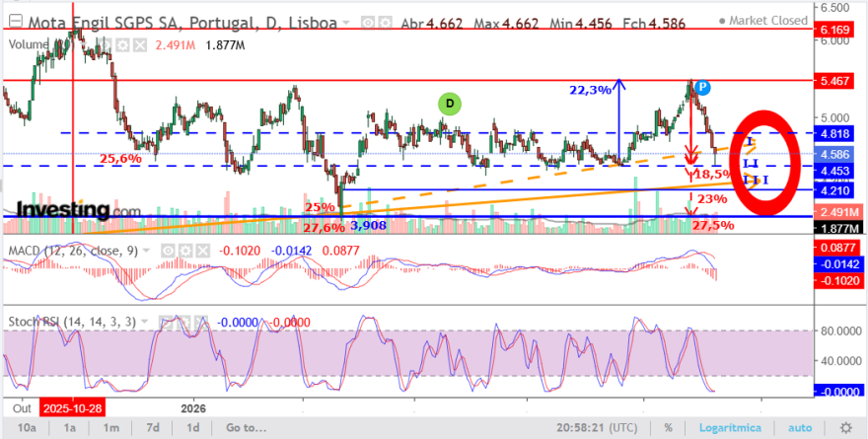
Task: Open timezone menu at 20:58:21 (UTC)
Action: coord(597,427)
